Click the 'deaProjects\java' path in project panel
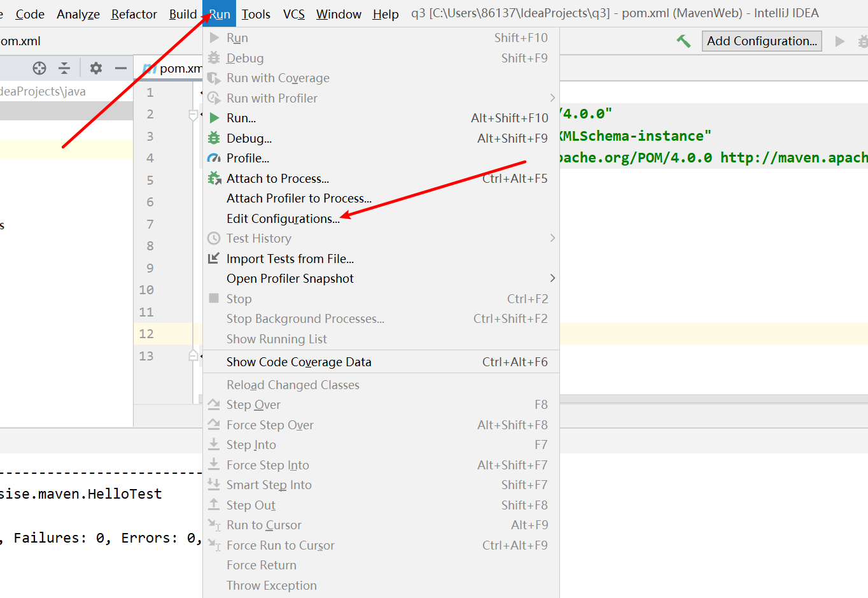Screen dimensions: 868x598 coord(43,91)
